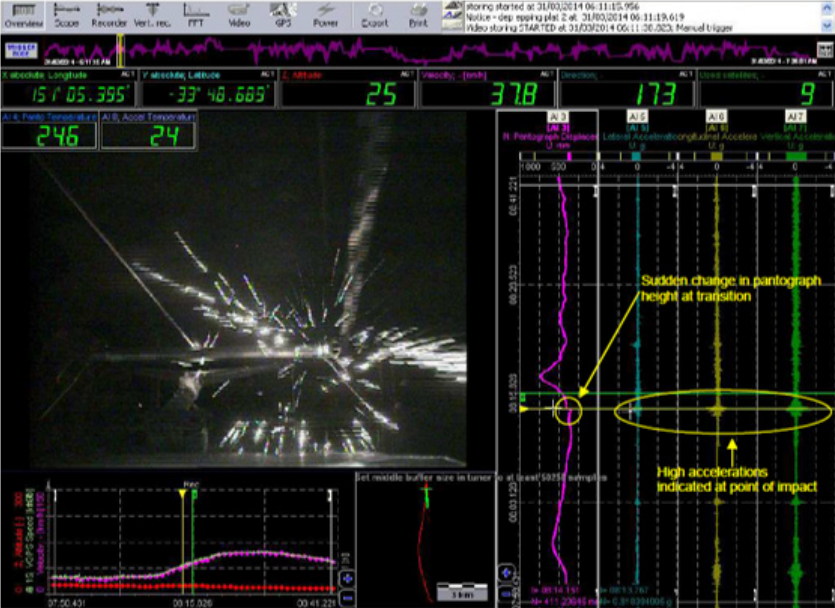Zoom out on the speed graph
The height and width of the screenshot is (608, 835).
[346, 596]
